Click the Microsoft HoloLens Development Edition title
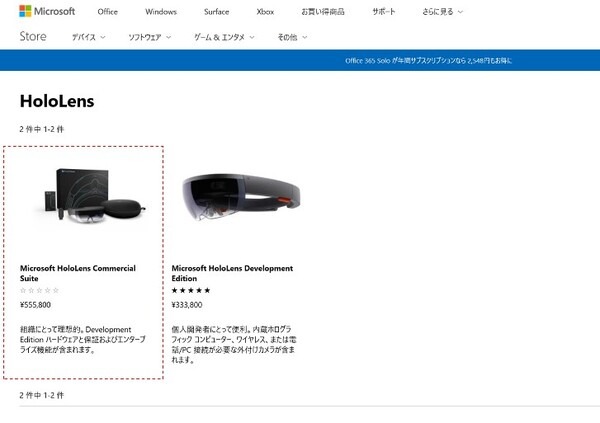This screenshot has height=423, width=600. [x=232, y=273]
